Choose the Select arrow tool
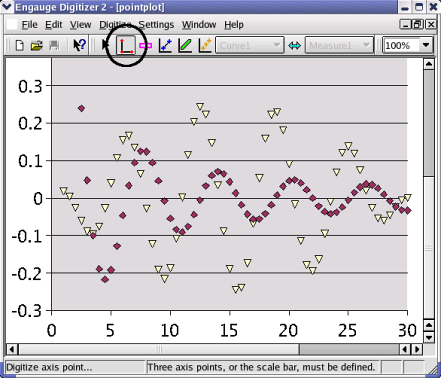The height and width of the screenshot is (378, 441). click(106, 45)
